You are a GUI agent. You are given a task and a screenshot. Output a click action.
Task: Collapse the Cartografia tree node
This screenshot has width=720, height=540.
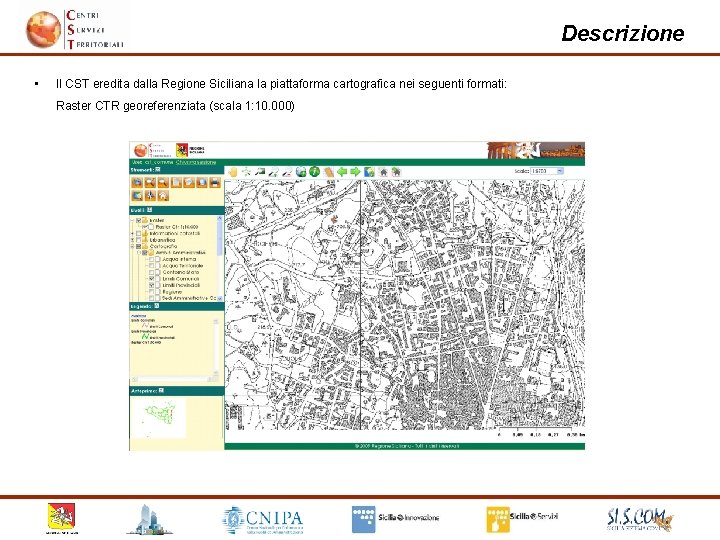pyautogui.click(x=132, y=246)
